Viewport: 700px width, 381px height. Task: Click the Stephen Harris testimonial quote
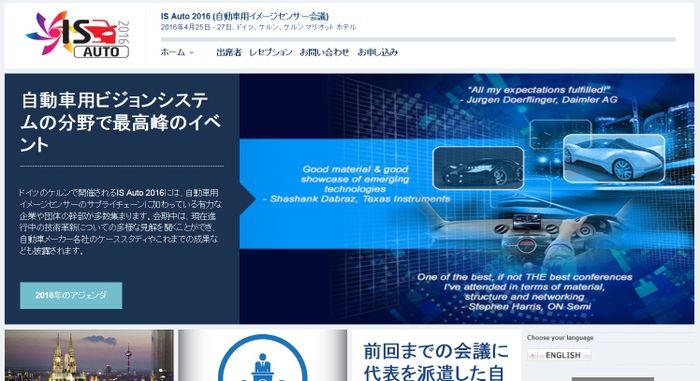(525, 292)
